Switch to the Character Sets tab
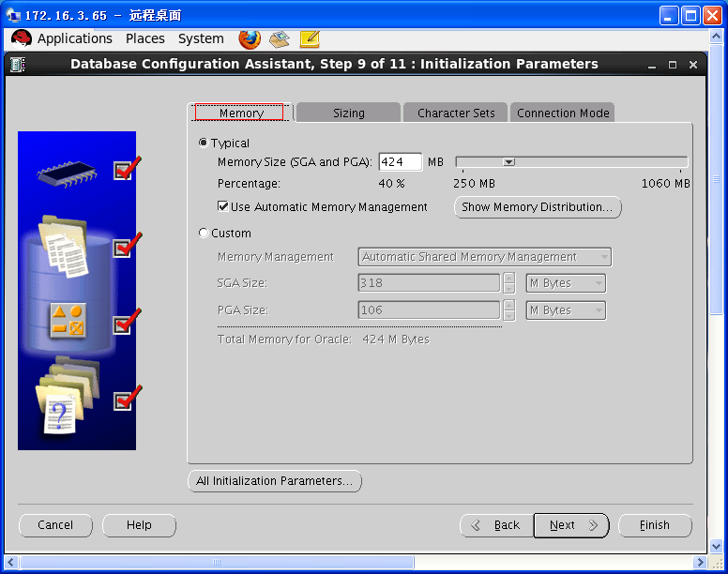The width and height of the screenshot is (728, 574). tap(456, 113)
